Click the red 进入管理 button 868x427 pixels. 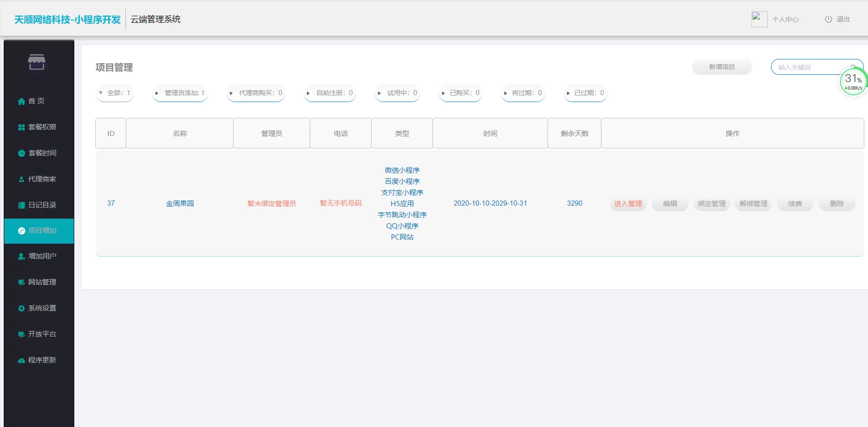[x=628, y=204]
